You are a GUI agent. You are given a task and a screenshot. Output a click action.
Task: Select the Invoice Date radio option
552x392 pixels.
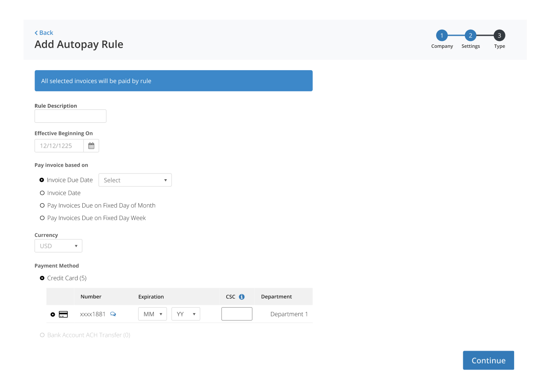coord(42,193)
